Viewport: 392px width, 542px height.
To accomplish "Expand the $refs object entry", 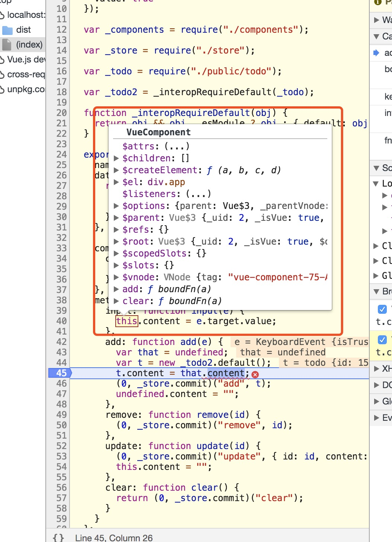I will (x=116, y=230).
